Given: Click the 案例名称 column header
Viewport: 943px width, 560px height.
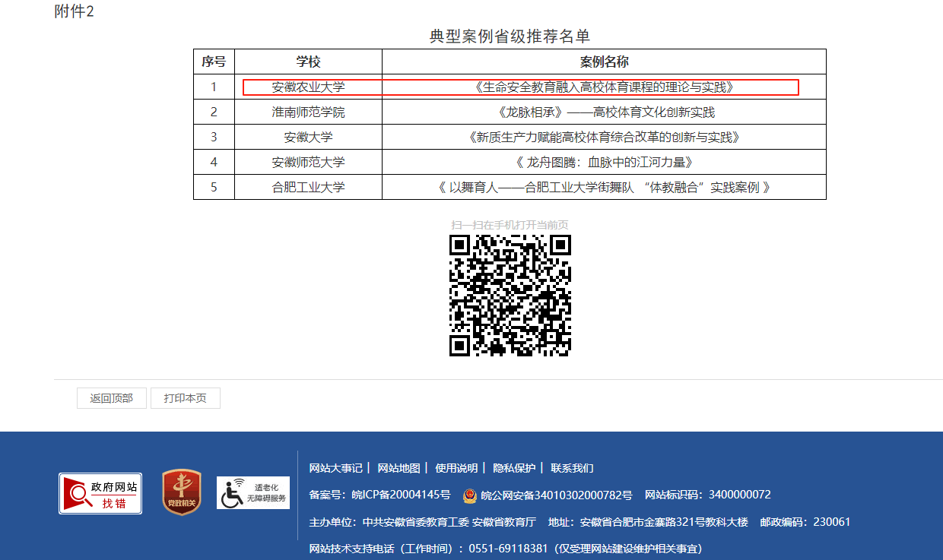Looking at the screenshot, I should coord(604,62).
